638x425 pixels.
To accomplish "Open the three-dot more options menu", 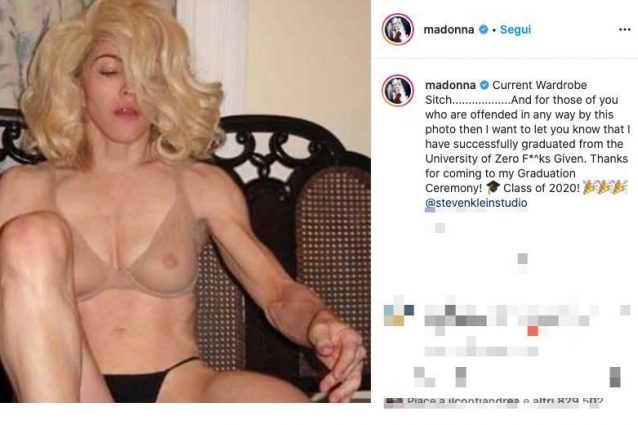I will (624, 30).
